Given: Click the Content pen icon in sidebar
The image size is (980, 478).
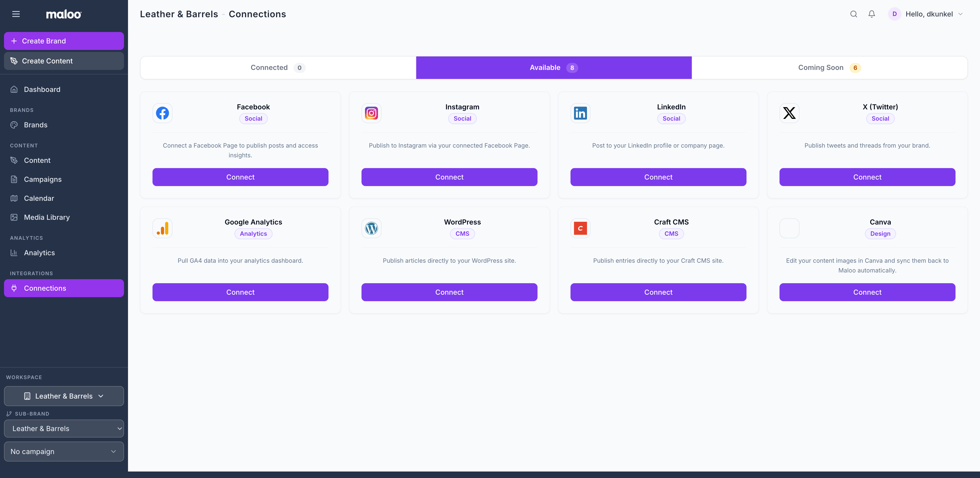Looking at the screenshot, I should pos(14,160).
